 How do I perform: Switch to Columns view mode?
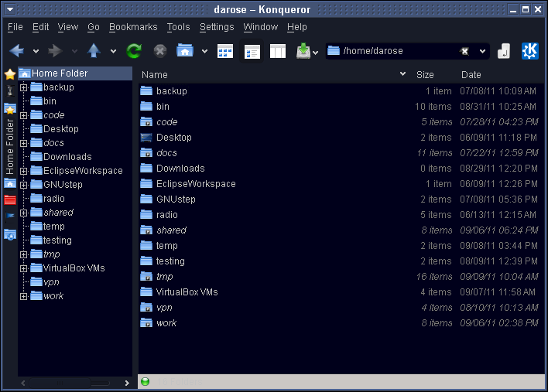coord(278,51)
